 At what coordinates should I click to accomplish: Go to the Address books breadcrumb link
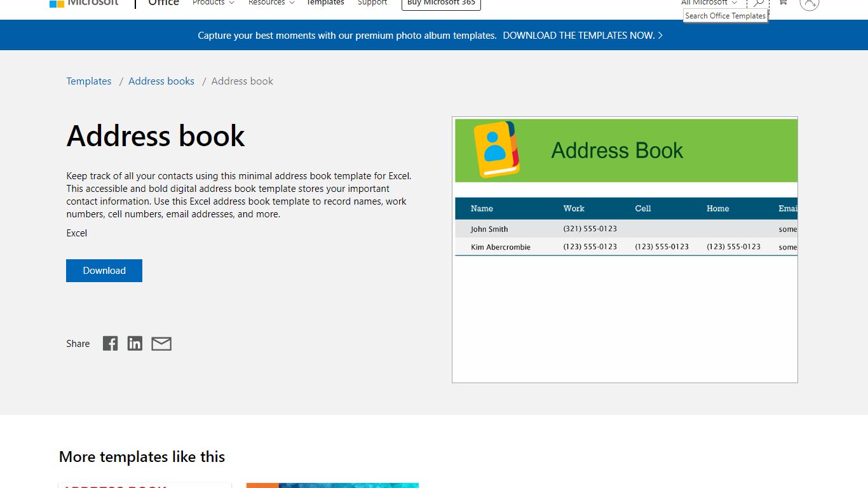[161, 81]
